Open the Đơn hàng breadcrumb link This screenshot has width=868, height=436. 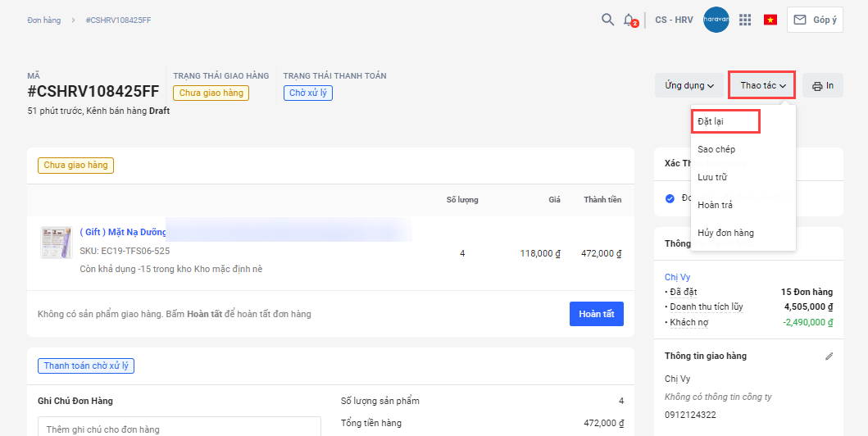[x=43, y=20]
